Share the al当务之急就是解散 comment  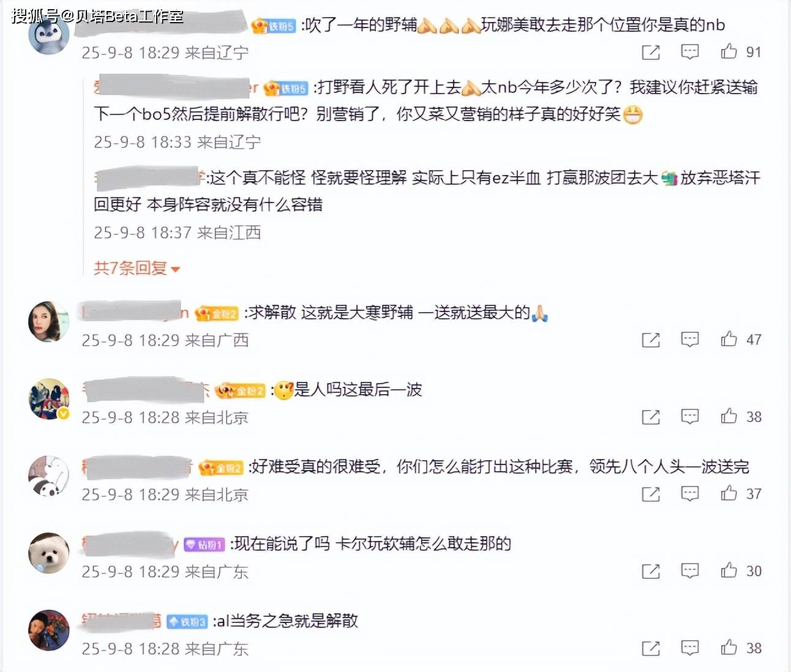click(x=650, y=648)
